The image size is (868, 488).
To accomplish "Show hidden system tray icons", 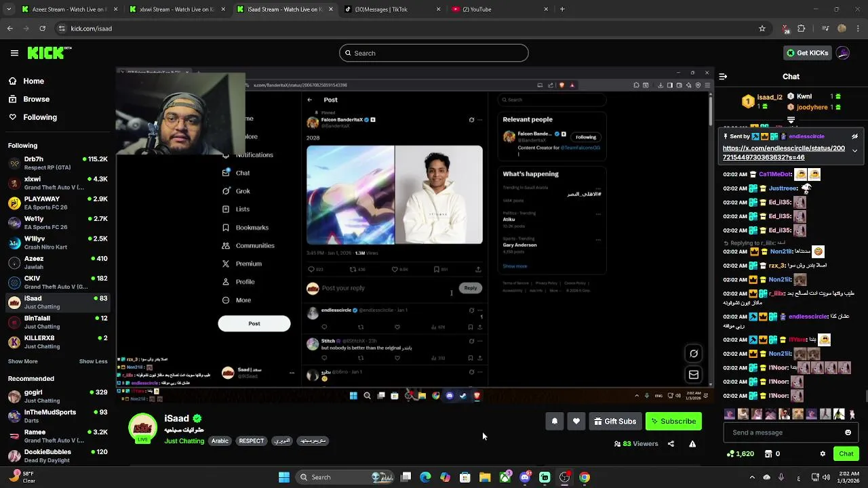I will click(751, 477).
